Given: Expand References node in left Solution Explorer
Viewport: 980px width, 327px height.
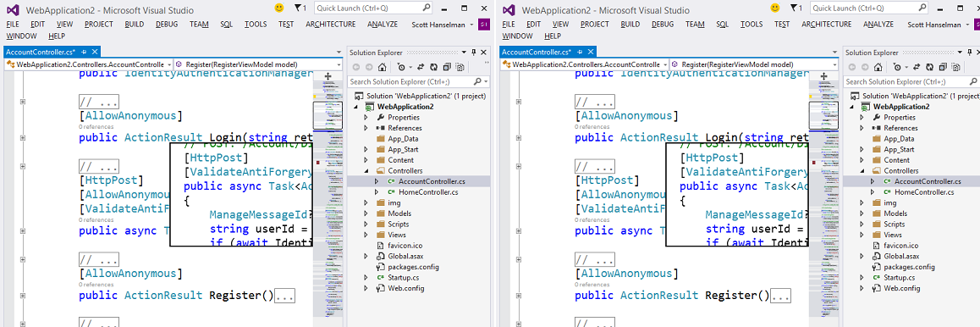Looking at the screenshot, I should click(x=366, y=128).
